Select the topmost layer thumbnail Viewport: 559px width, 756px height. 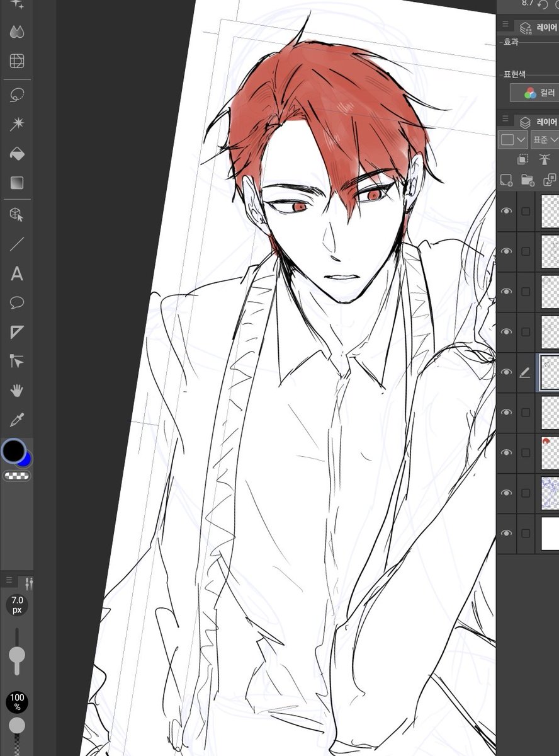(550, 211)
